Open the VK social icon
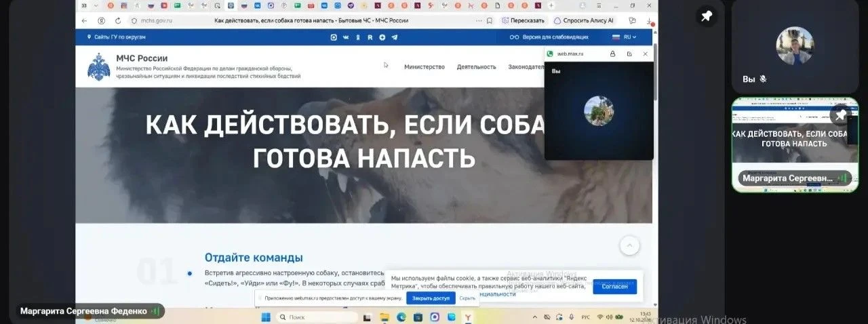 [x=346, y=37]
